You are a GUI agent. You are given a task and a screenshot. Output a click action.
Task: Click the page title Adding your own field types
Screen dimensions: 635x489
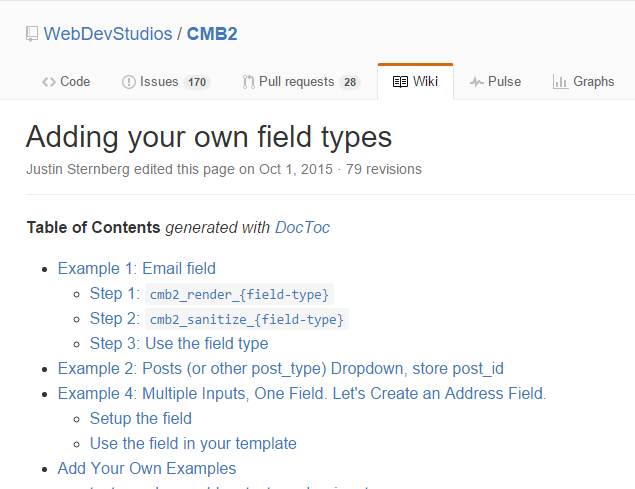tap(209, 137)
